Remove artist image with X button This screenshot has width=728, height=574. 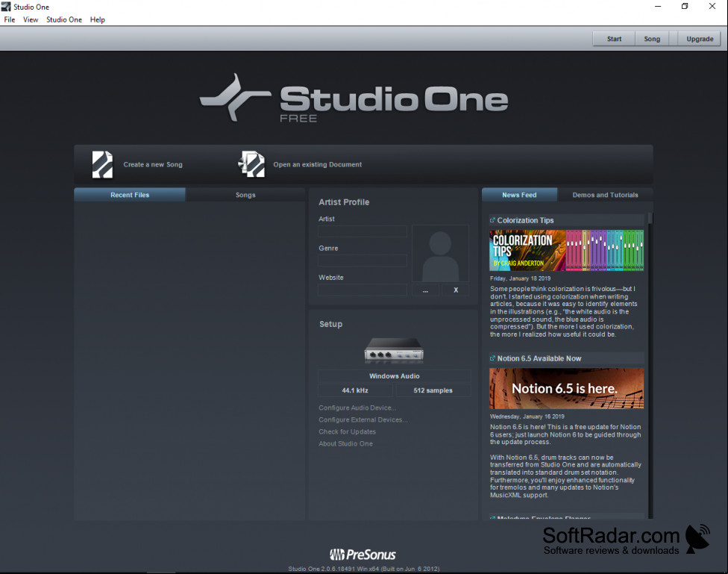pos(456,290)
